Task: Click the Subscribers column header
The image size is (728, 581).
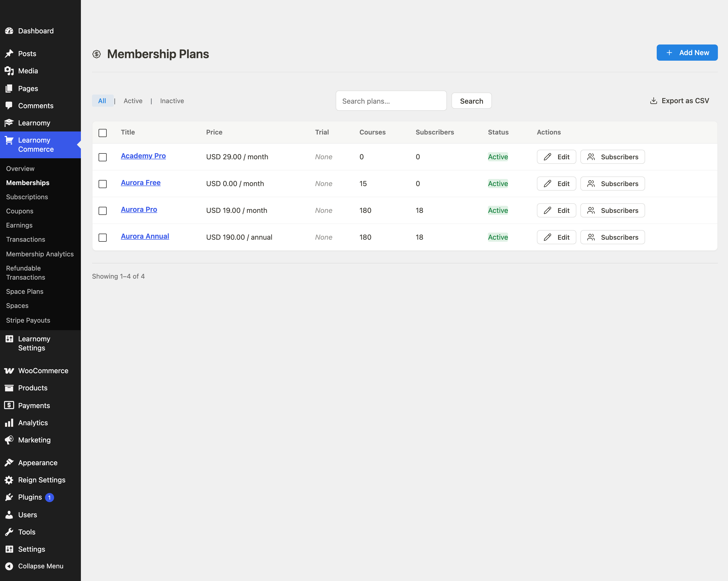Action: 435,132
